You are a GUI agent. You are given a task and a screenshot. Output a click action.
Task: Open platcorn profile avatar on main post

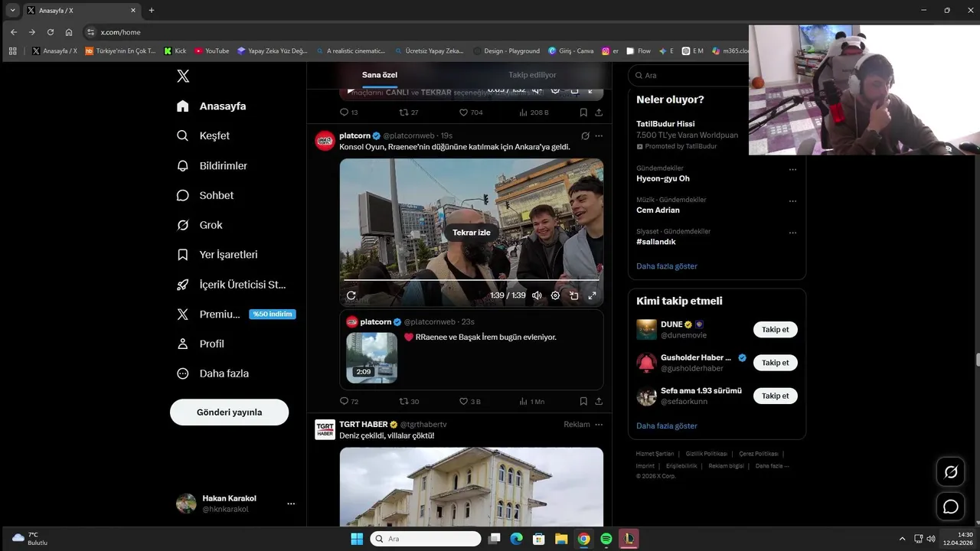coord(325,141)
